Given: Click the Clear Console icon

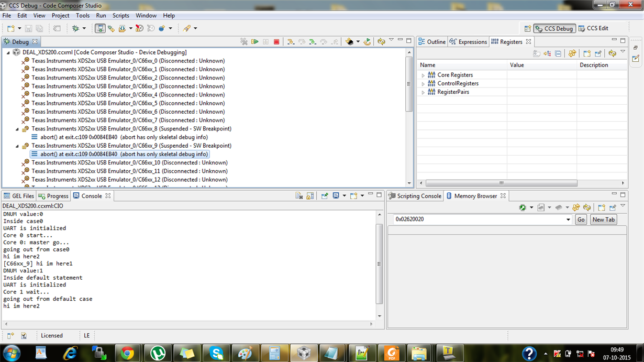Looking at the screenshot, I should tap(299, 196).
